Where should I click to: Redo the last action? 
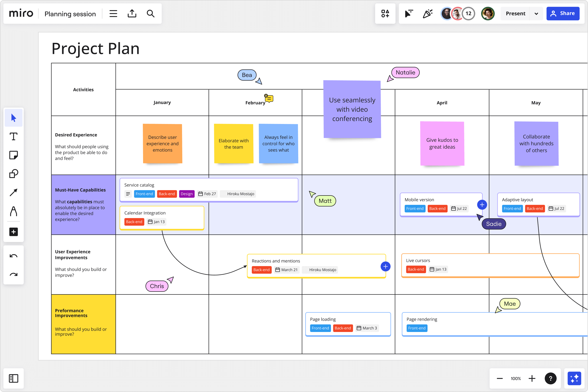[13, 274]
